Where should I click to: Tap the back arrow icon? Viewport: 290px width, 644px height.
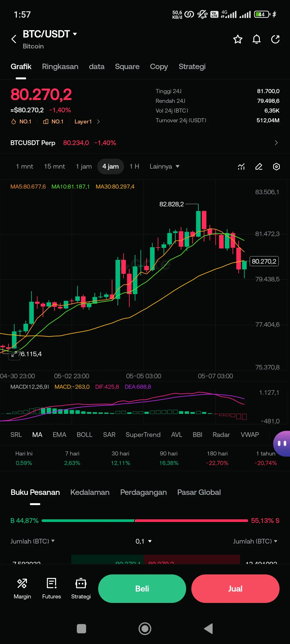[x=14, y=39]
